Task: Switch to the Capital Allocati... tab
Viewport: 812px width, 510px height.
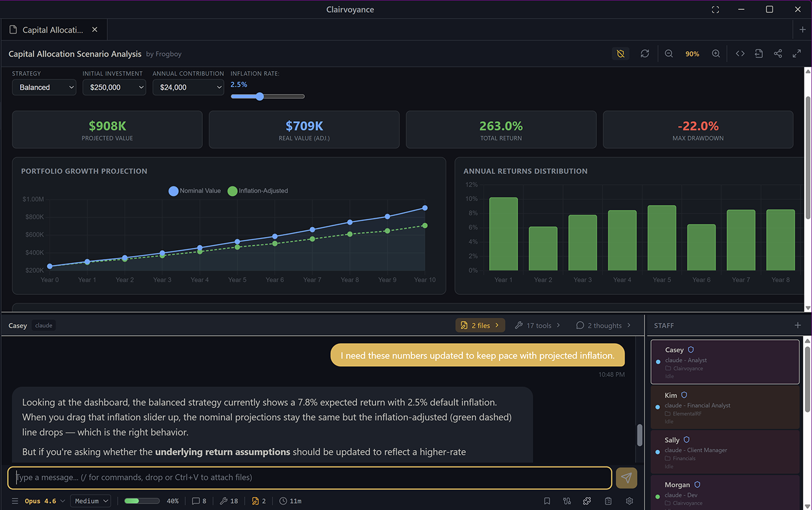Action: tap(52, 30)
